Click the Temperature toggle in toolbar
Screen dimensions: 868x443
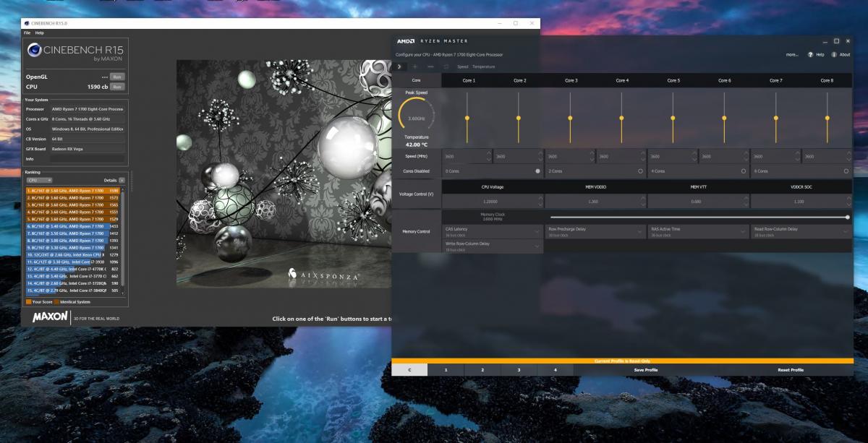[484, 66]
